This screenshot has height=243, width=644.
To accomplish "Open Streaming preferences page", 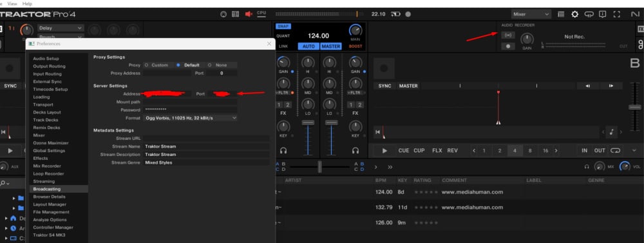I will pyautogui.click(x=44, y=181).
